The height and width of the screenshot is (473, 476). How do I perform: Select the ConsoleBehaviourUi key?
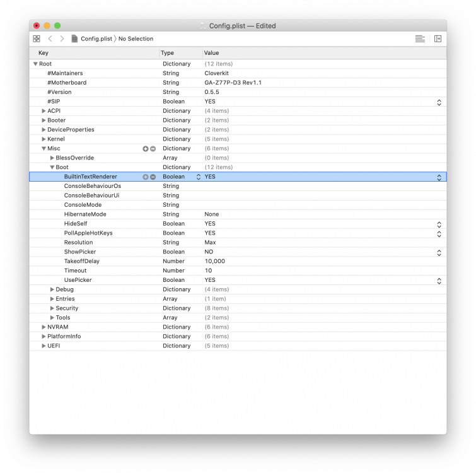click(x=91, y=196)
